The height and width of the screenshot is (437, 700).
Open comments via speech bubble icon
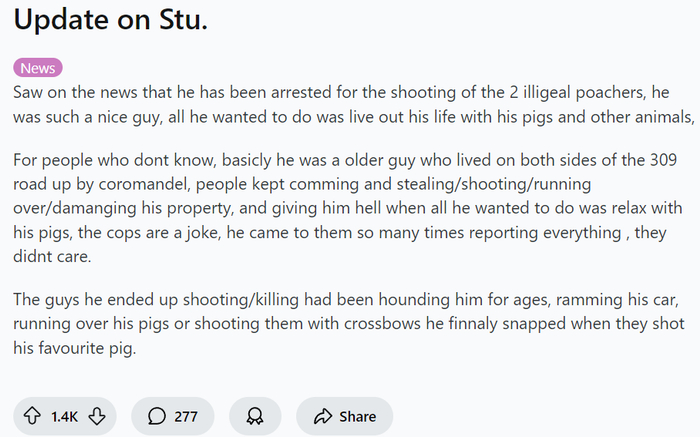[x=156, y=416]
